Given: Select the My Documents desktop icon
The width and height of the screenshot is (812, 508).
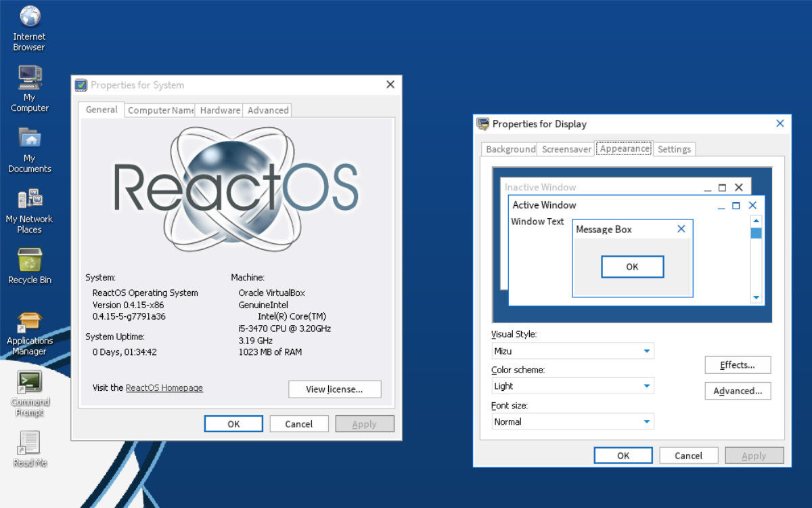Looking at the screenshot, I should [30, 150].
